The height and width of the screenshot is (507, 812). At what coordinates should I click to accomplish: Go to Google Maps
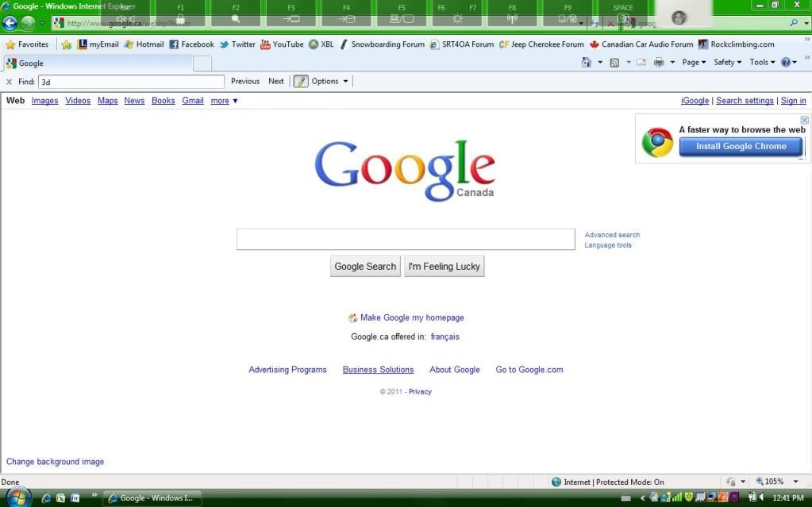pyautogui.click(x=108, y=101)
